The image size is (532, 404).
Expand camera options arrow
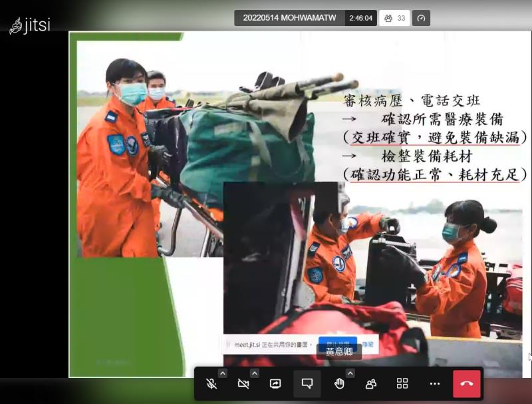click(254, 373)
